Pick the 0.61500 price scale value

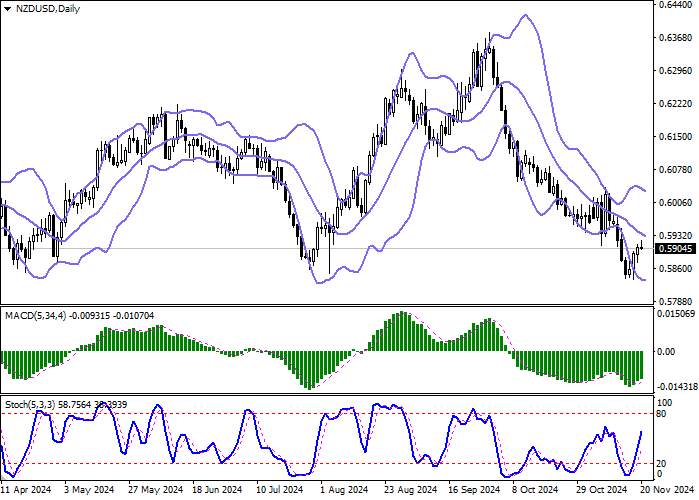[x=676, y=137]
